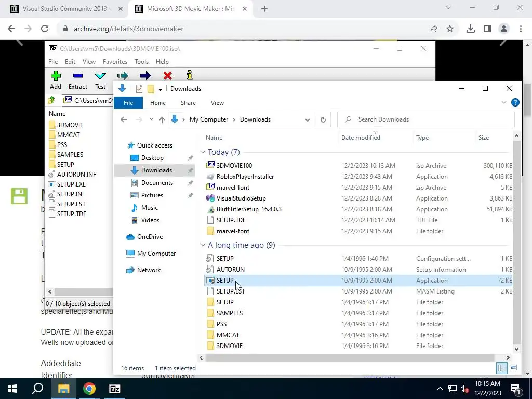The image size is (532, 399).
Task: Open Windows Start button
Action: [x=12, y=389]
